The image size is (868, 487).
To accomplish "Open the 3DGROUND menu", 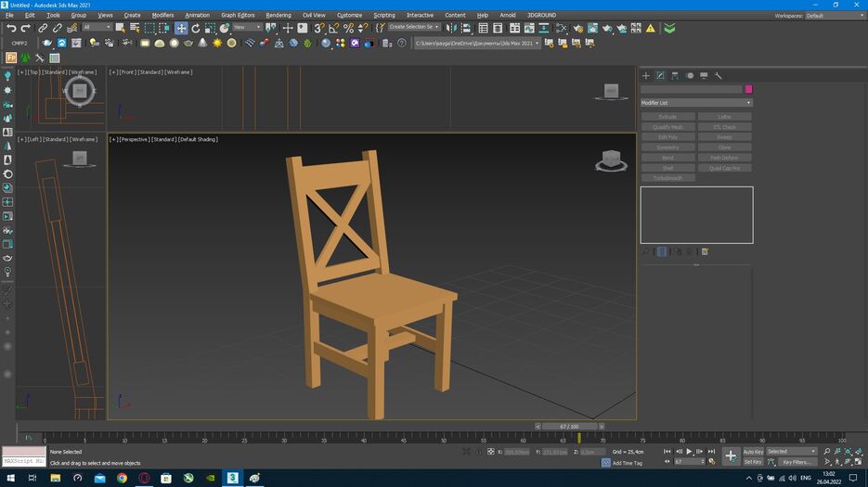I will [x=542, y=16].
